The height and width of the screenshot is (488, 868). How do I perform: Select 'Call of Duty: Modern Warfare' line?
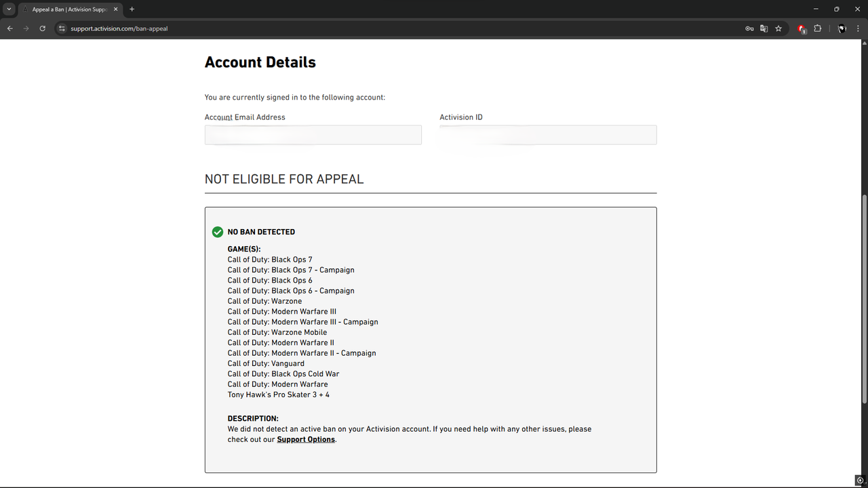click(278, 384)
